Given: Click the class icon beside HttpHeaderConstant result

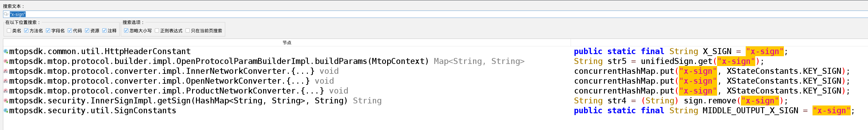Looking at the screenshot, I should tap(6, 51).
